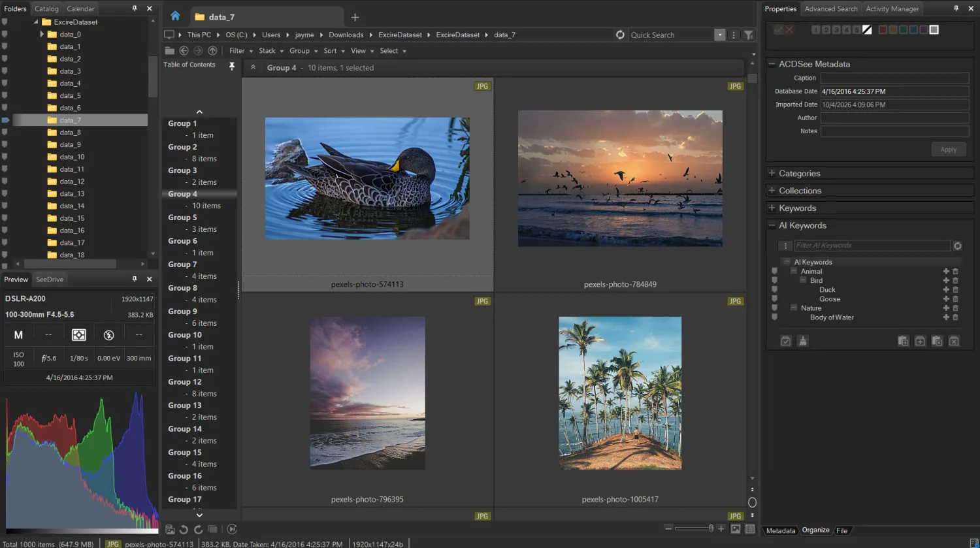Image resolution: width=980 pixels, height=548 pixels.
Task: Select metering mode icon in info palette
Action: (78, 335)
